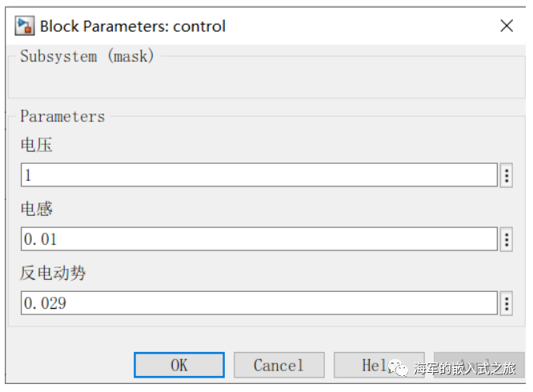Open the options menu beside the 电压 field
Viewport: 533px width, 392px height.
coord(507,175)
